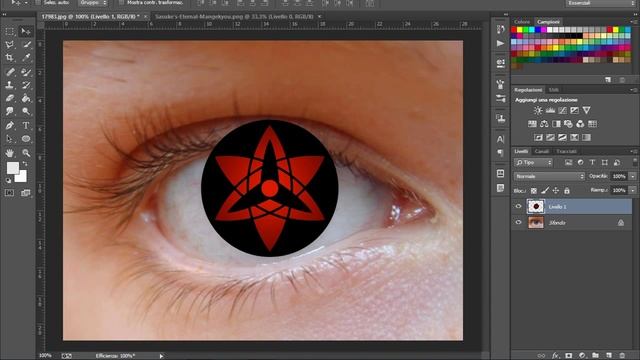
Task: Open the Riemp. fill dropdown arrow
Action: click(x=633, y=190)
